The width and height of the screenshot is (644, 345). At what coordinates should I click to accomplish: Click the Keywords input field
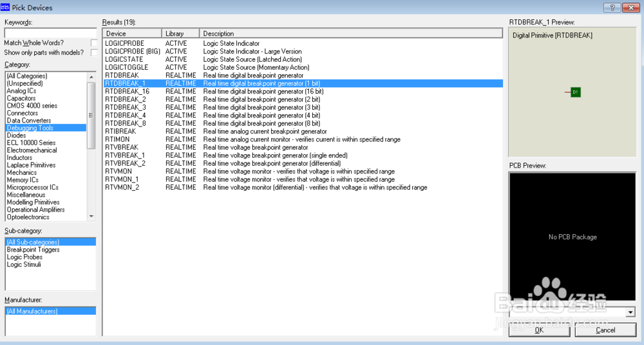point(50,33)
